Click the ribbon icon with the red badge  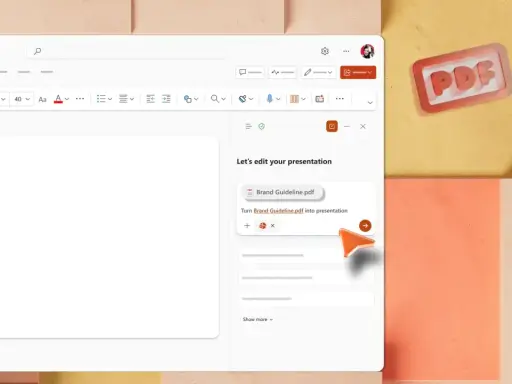[x=320, y=99]
